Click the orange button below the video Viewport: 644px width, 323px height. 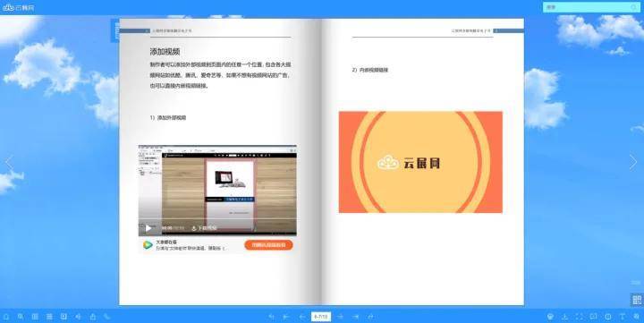coord(268,245)
